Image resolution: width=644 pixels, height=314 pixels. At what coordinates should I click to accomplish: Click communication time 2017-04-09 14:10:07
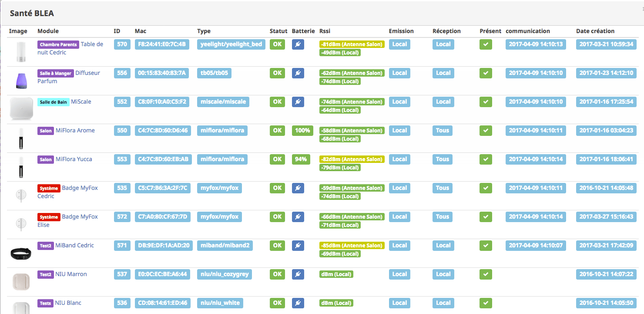coord(536,245)
